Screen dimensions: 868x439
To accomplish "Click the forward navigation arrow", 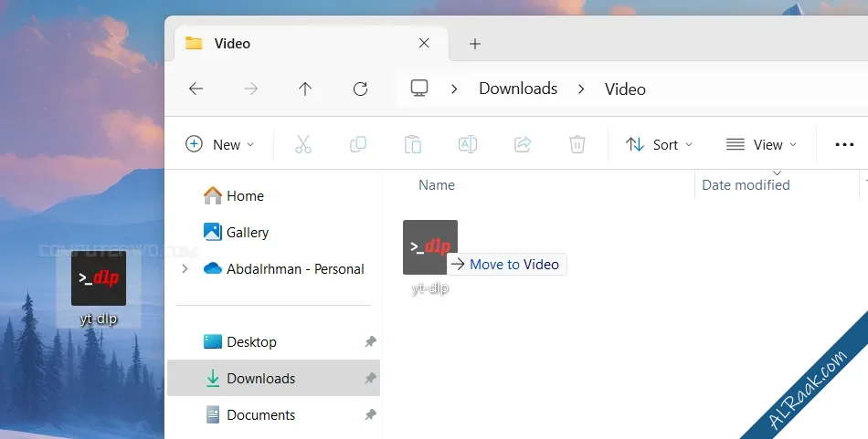I will point(250,89).
